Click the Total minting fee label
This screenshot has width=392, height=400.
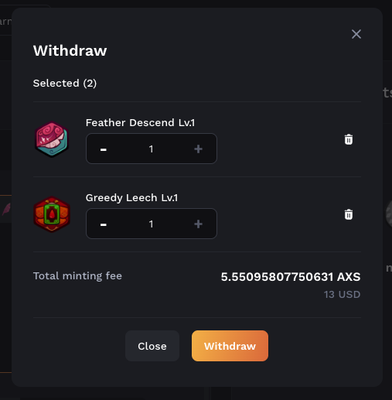click(x=77, y=276)
